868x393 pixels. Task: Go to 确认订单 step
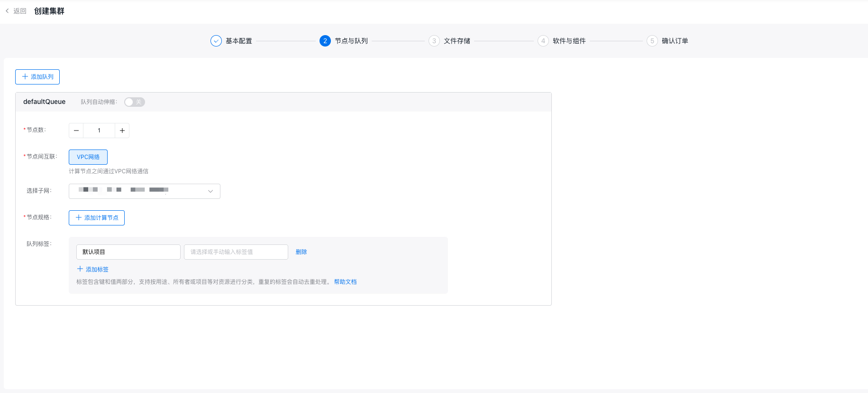[675, 41]
